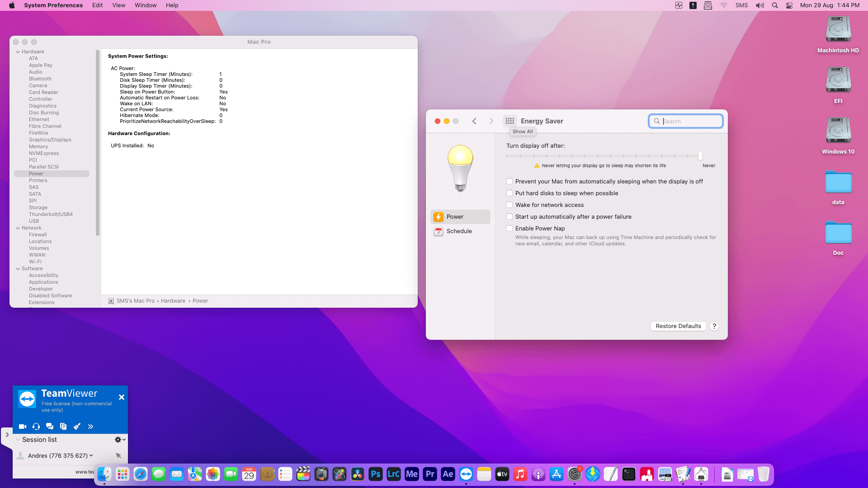Enable Power Nap checkbox
868x488 pixels.
509,229
